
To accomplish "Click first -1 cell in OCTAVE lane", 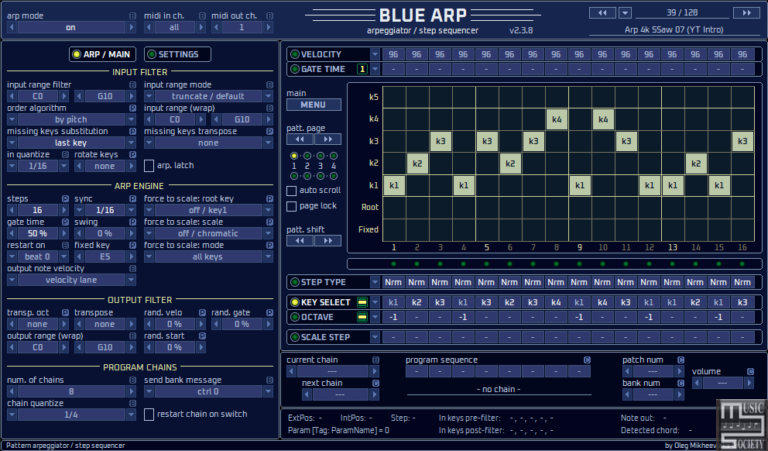I will pos(393,317).
